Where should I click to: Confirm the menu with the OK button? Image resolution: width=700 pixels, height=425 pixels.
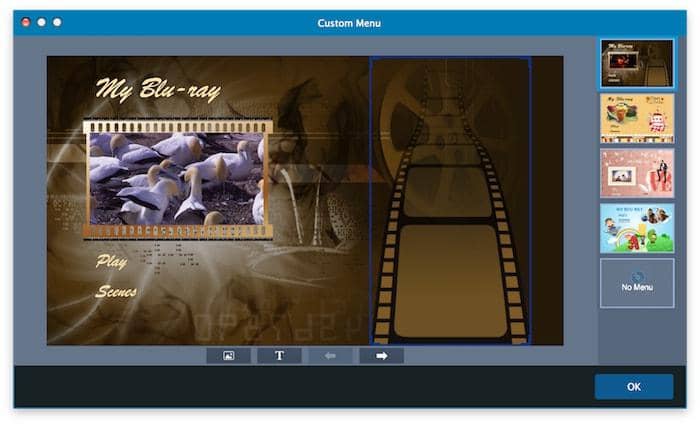(x=633, y=387)
